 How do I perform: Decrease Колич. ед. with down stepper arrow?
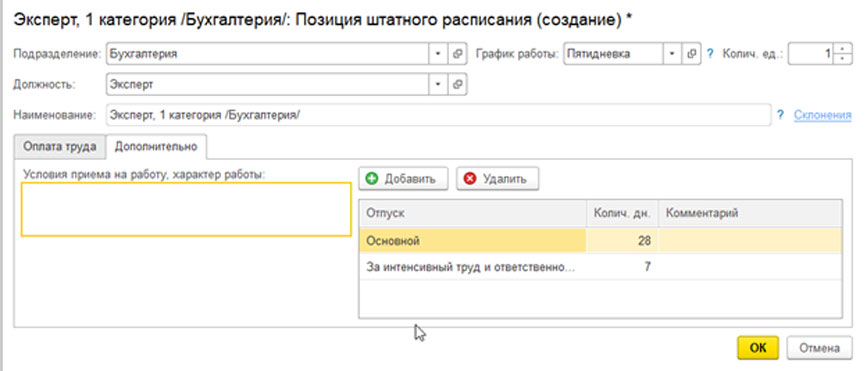click(842, 59)
